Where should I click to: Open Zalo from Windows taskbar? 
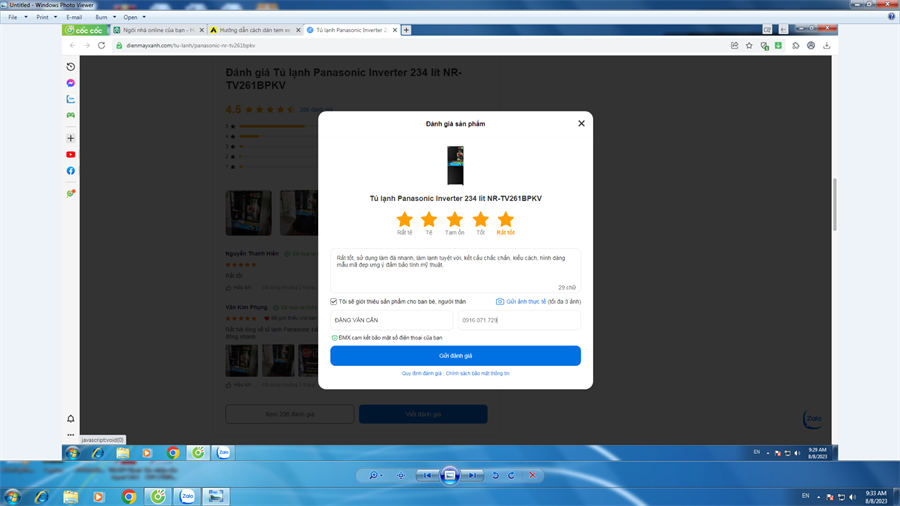tap(187, 496)
